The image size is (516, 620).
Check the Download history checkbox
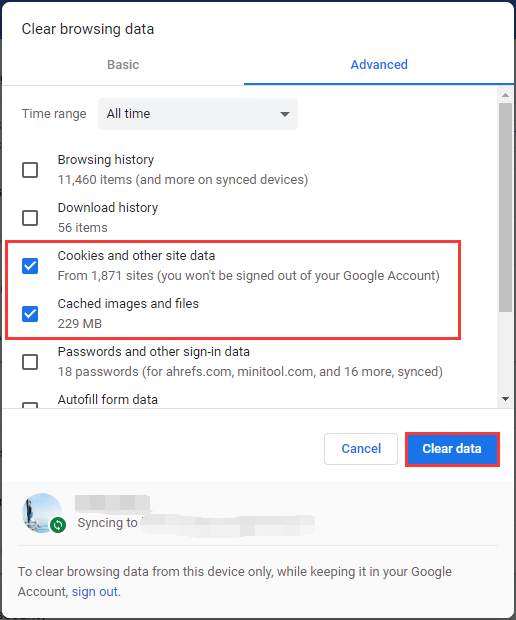pos(30,218)
